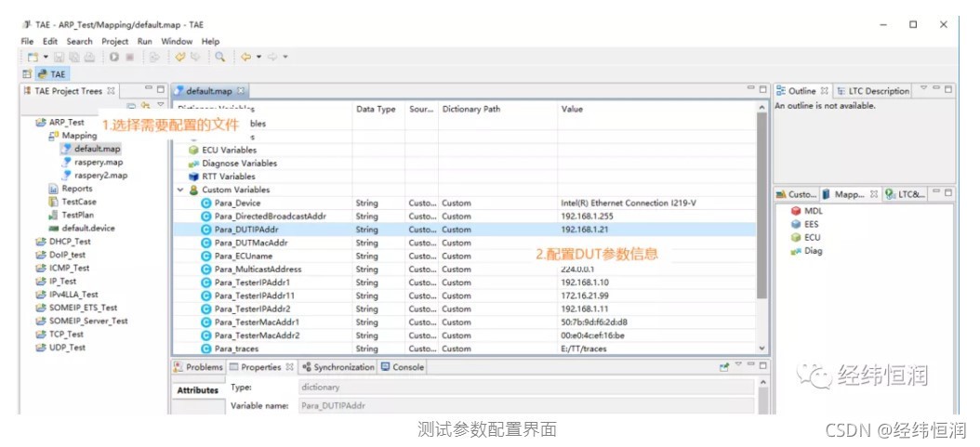This screenshot has height=447, width=980.
Task: Open the Properties view menu triangle
Action: click(x=738, y=364)
